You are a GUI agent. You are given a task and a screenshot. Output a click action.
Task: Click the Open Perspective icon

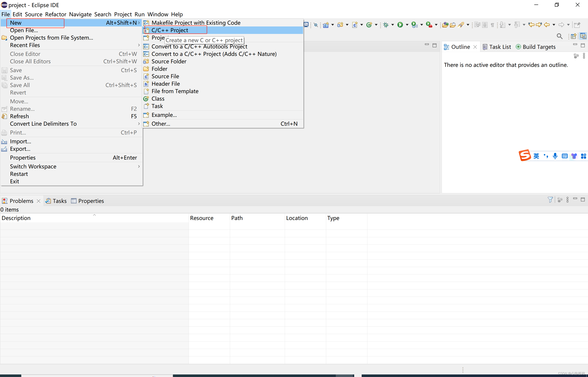coord(573,36)
